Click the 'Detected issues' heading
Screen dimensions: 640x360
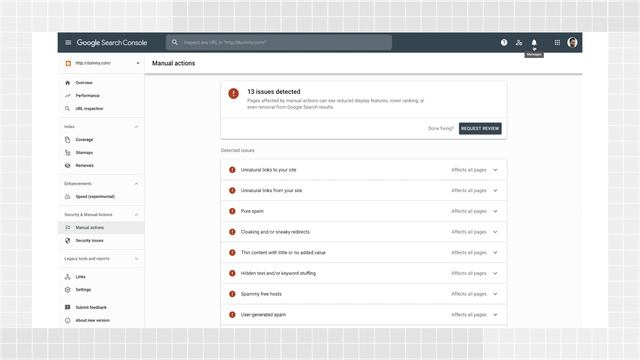(238, 151)
